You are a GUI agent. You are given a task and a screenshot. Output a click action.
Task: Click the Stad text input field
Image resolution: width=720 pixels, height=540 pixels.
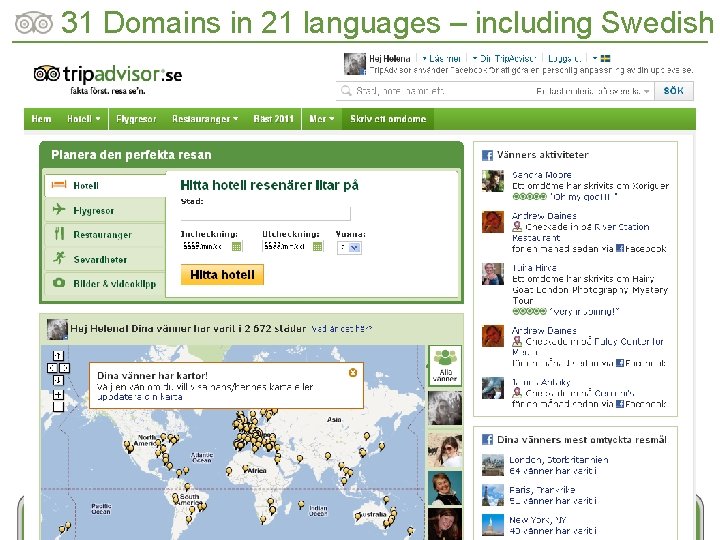[x=265, y=214]
